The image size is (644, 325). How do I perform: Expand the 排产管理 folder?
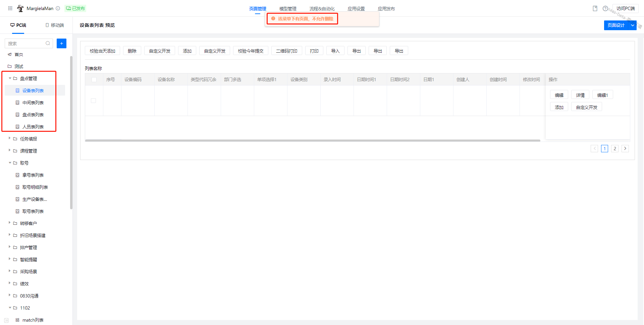10,247
